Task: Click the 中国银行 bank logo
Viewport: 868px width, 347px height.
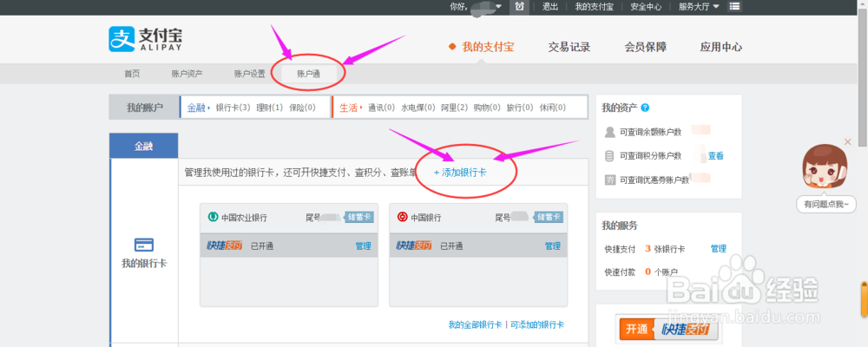Action: [403, 217]
